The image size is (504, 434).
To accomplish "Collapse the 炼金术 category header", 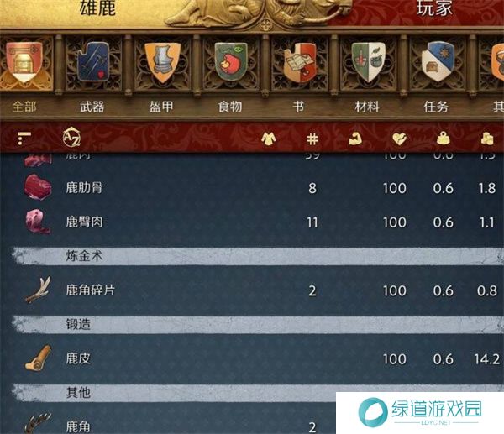I will point(258,256).
